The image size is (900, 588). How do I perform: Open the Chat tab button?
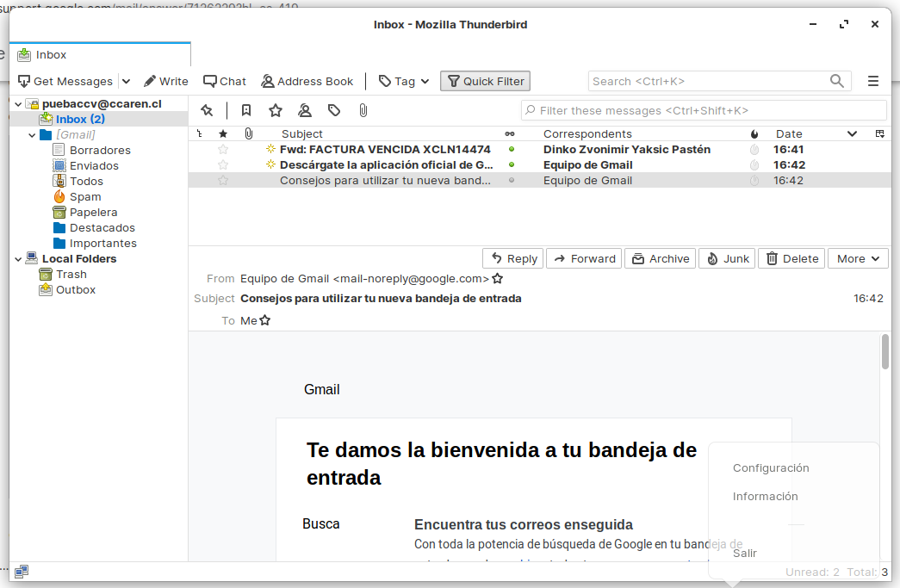click(225, 82)
